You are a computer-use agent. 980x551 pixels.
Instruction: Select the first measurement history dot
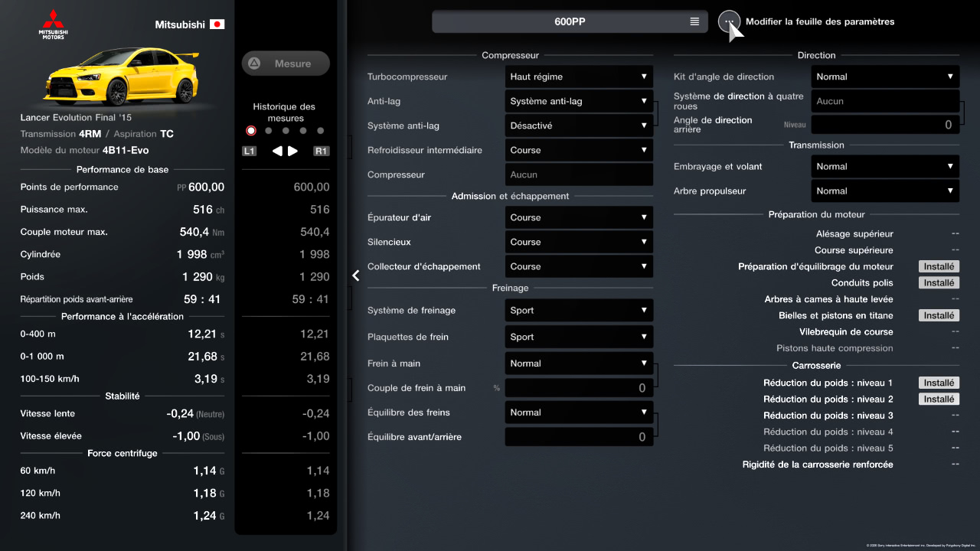coord(251,131)
